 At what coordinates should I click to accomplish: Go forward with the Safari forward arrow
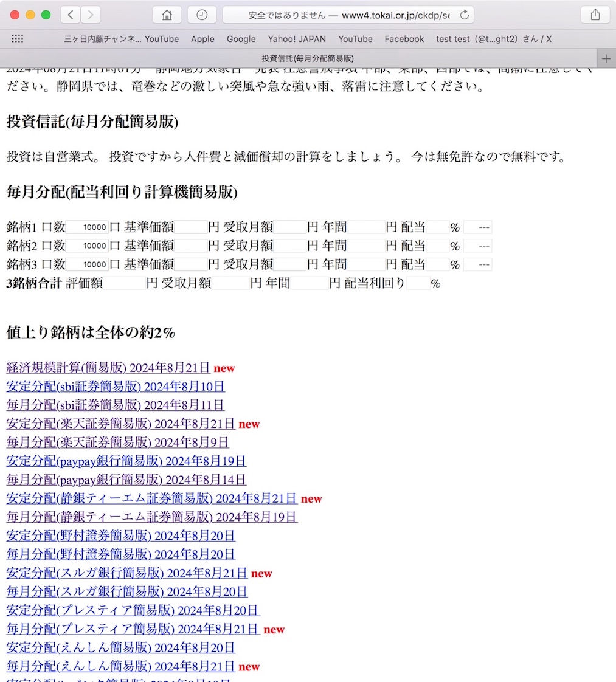tap(91, 15)
